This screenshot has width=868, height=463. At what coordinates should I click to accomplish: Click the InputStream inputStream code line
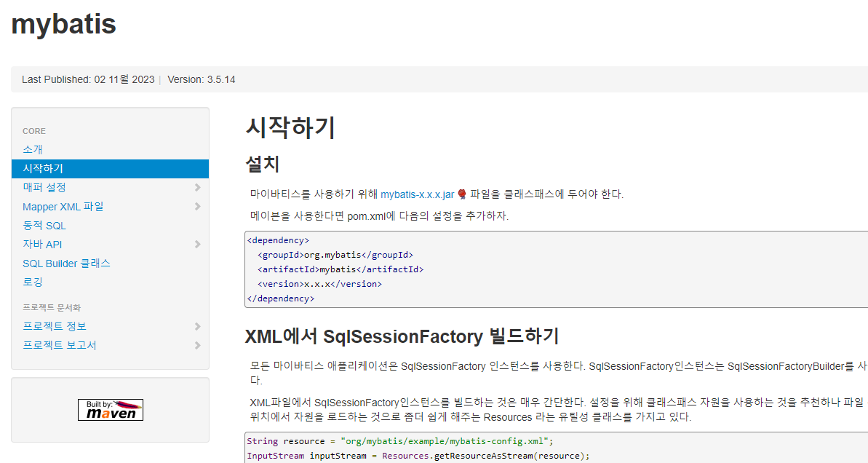(418, 456)
